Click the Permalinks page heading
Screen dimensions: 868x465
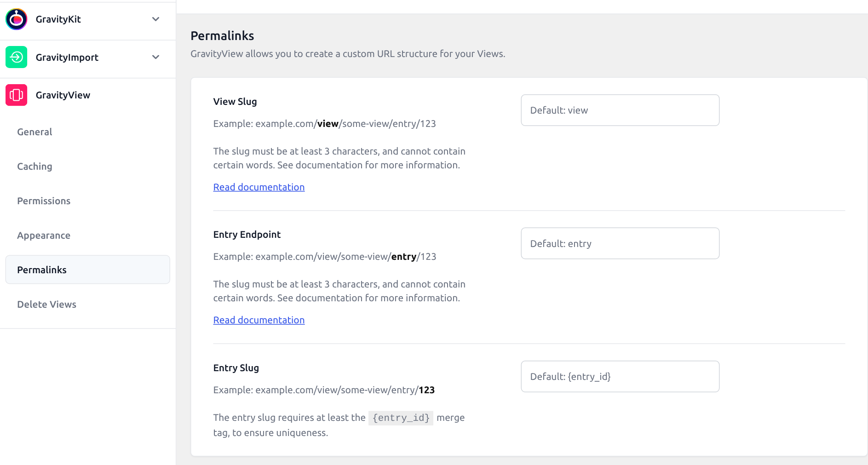(222, 36)
